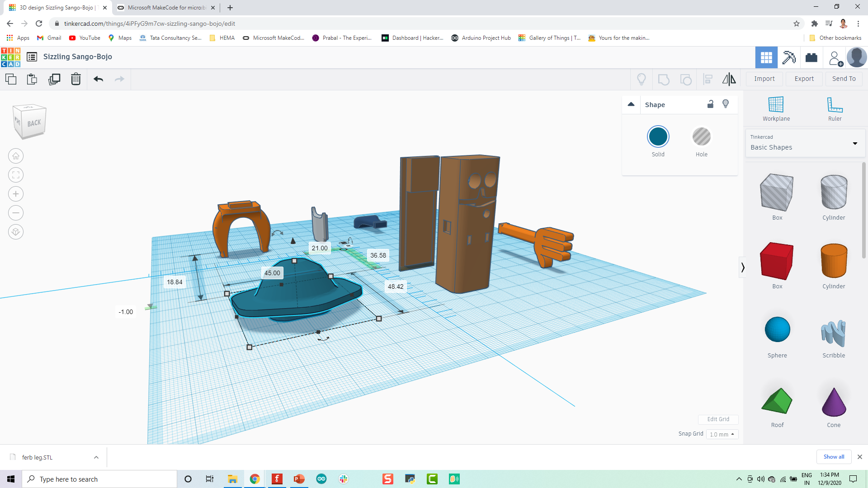Open the Send To menu
This screenshot has width=868, height=488.
(844, 78)
